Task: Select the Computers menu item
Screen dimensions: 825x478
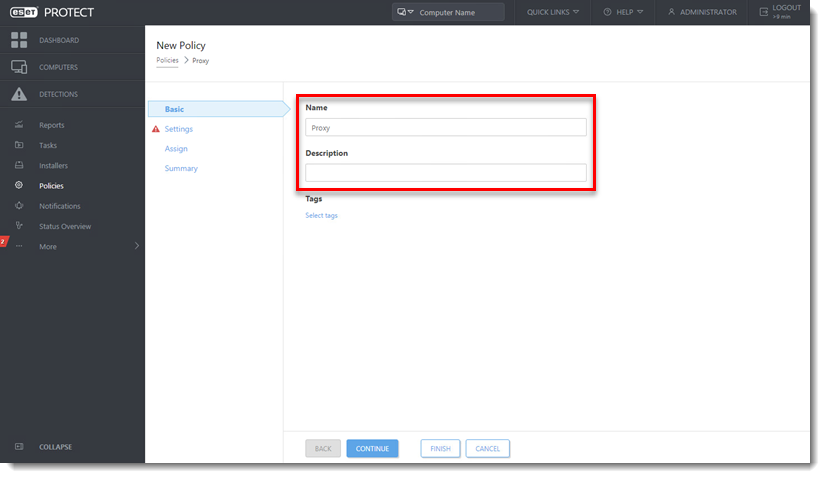Action: (58, 67)
